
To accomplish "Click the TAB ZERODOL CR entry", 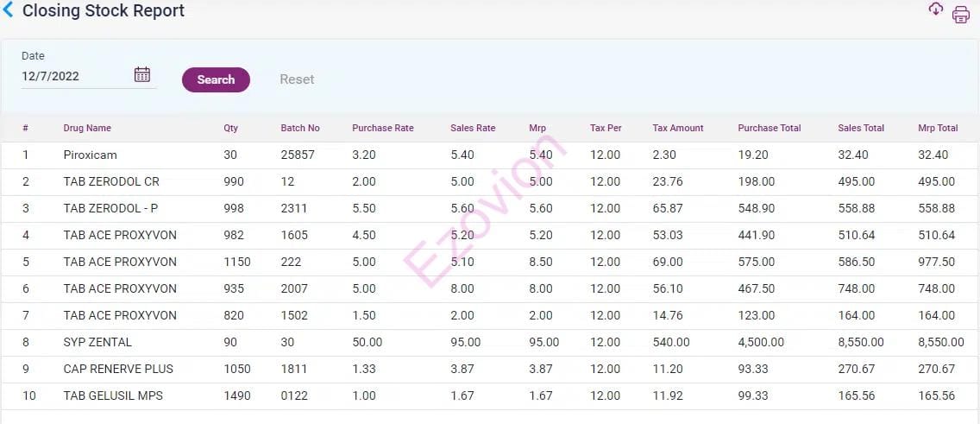I will point(111,181).
